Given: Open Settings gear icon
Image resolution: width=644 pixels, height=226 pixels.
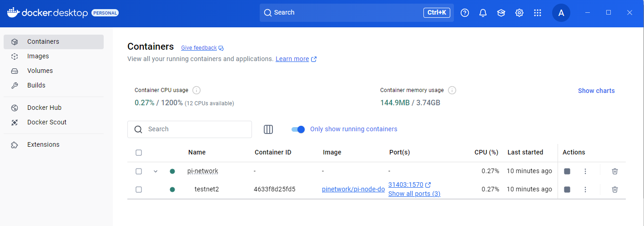Looking at the screenshot, I should tap(519, 13).
